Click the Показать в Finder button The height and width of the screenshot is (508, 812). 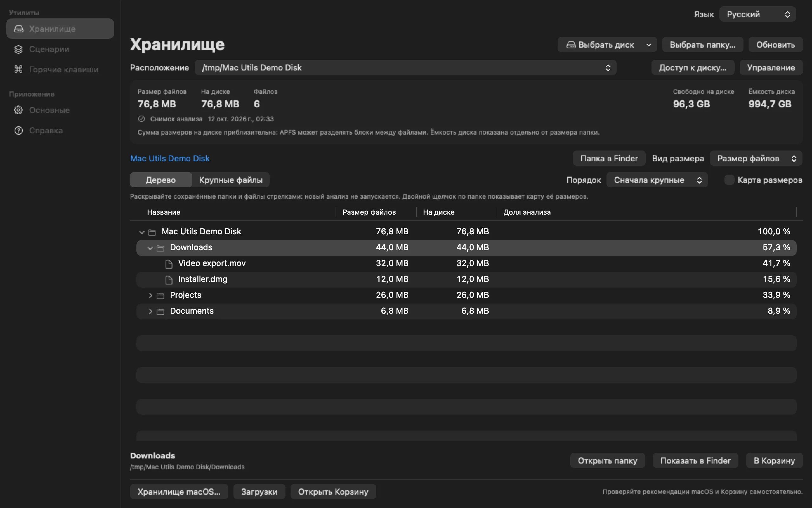pos(695,461)
